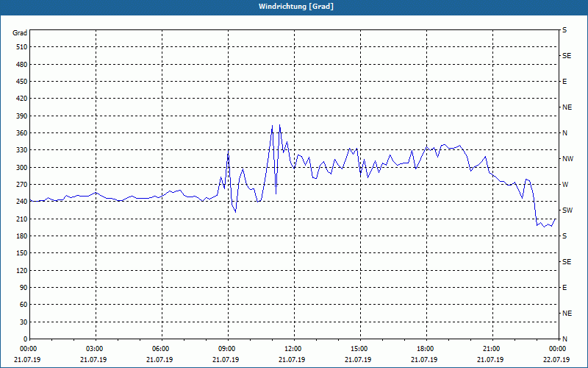
Task: Click the 90 y-axis value
Action: [24, 288]
